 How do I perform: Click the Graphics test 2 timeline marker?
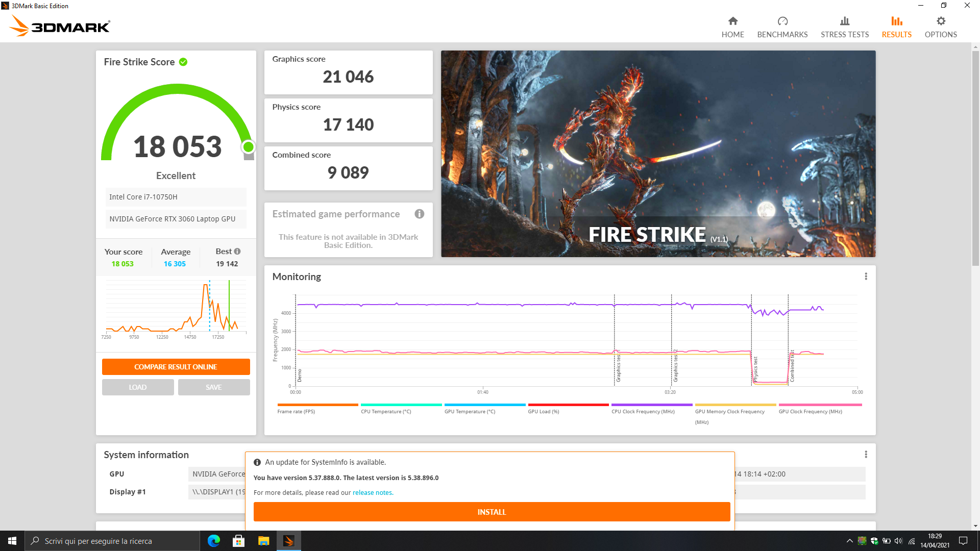(675, 366)
